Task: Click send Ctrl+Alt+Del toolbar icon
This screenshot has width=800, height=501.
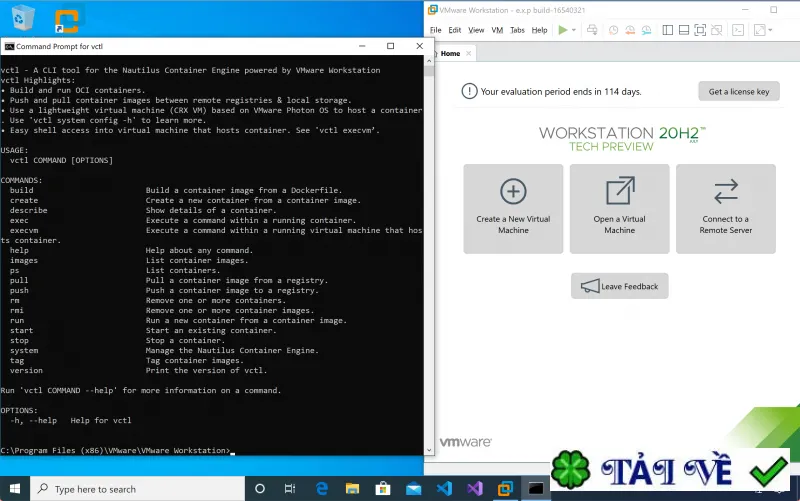Action: (x=592, y=30)
